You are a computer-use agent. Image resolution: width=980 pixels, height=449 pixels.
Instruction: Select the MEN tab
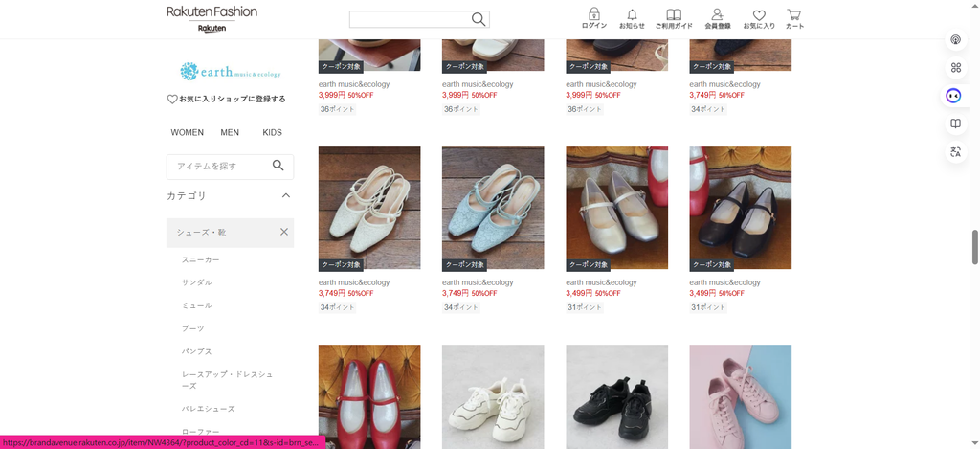point(230,132)
